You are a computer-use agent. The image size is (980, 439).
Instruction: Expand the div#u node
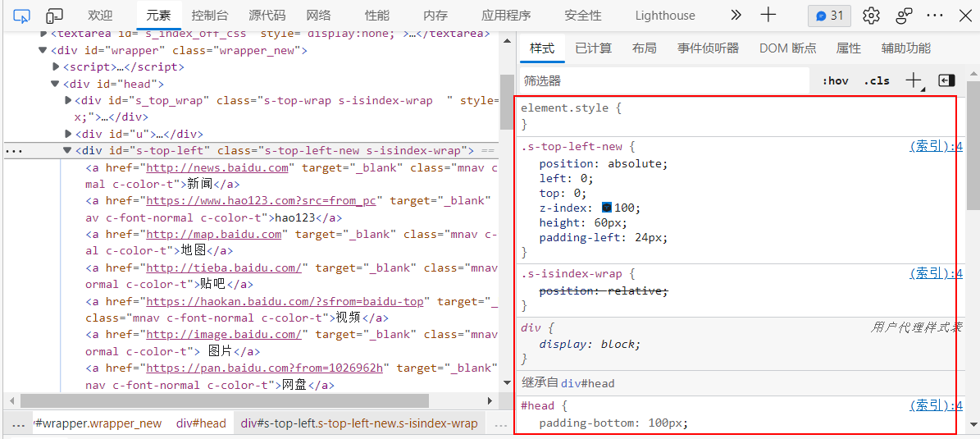pyautogui.click(x=68, y=134)
